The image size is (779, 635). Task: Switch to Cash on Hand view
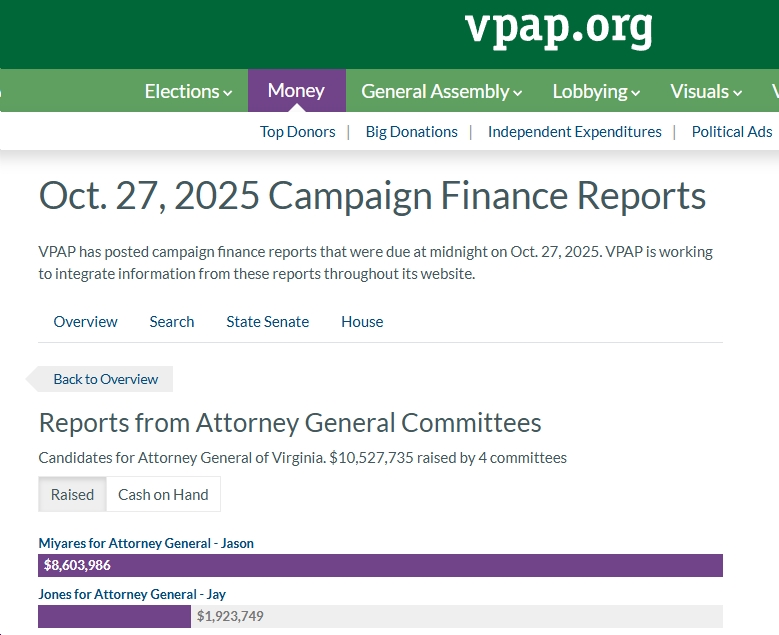click(163, 494)
